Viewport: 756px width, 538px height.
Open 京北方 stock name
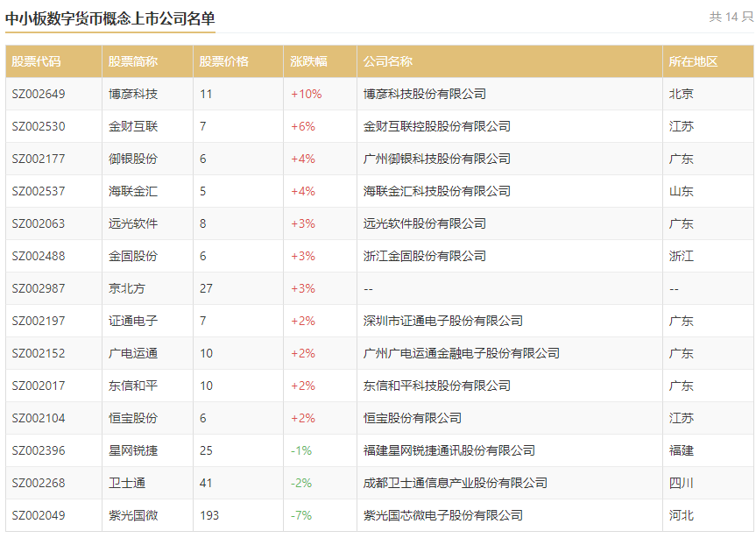click(127, 288)
